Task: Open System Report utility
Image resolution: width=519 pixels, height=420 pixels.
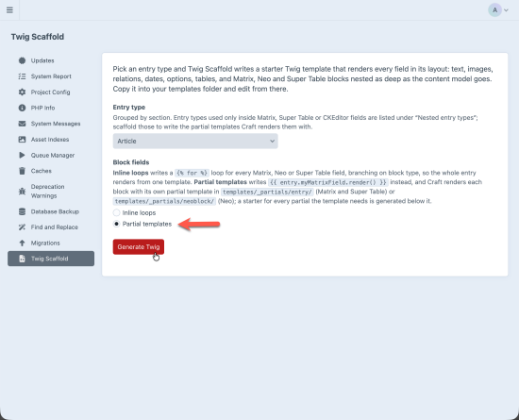Action: click(51, 76)
